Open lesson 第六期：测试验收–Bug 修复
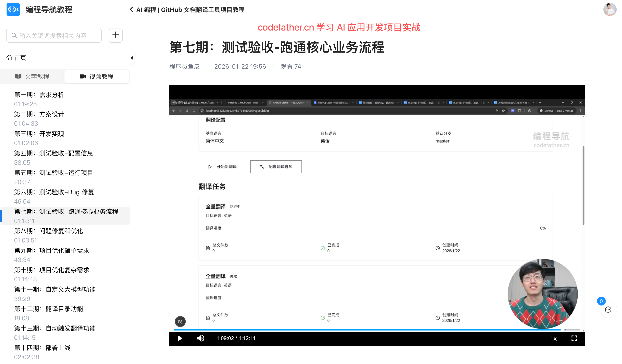The height and width of the screenshot is (364, 622). tap(54, 192)
